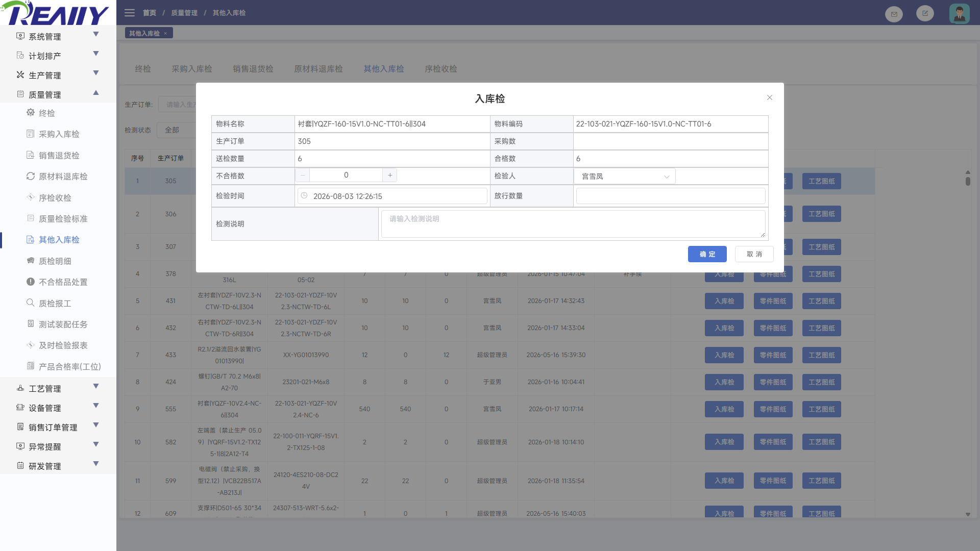Switch to the 终检 tab
The width and height of the screenshot is (980, 551).
click(143, 69)
